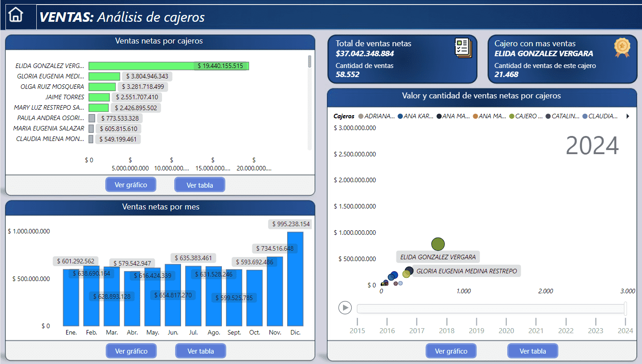
Task: Move the year slider handle at 2024
Action: 626,308
